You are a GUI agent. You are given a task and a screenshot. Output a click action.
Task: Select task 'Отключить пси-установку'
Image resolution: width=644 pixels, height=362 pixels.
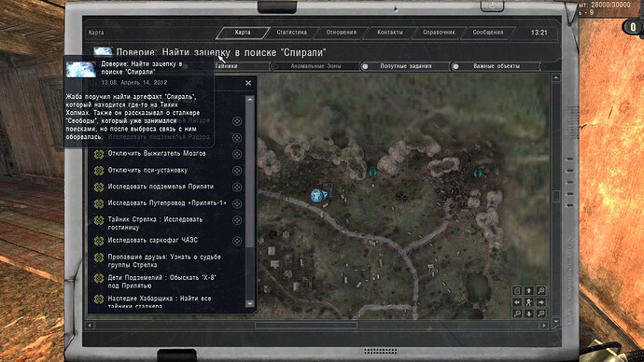[147, 171]
